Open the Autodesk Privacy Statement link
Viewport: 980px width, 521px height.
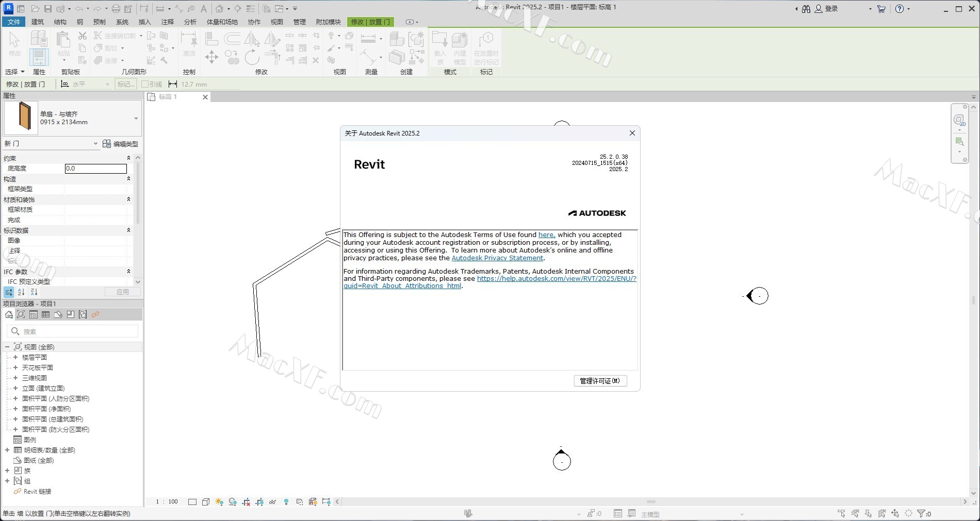(x=497, y=258)
